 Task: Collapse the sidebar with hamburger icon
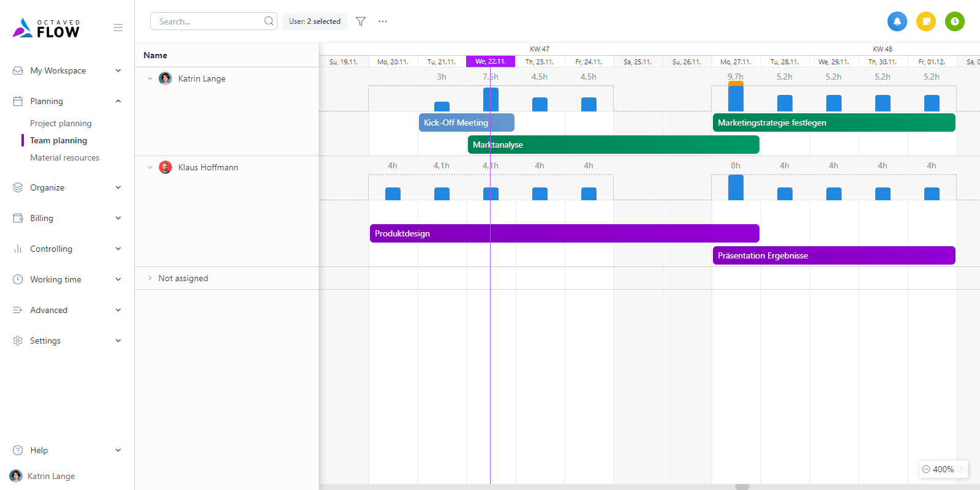click(118, 28)
